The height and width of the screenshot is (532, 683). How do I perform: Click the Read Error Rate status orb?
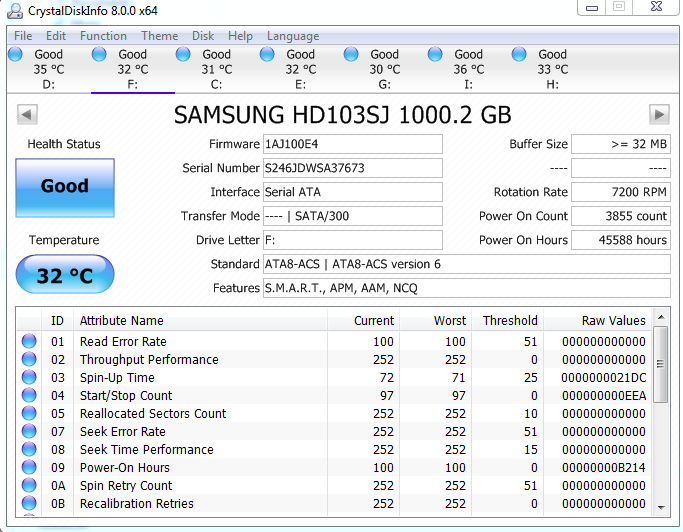[29, 342]
